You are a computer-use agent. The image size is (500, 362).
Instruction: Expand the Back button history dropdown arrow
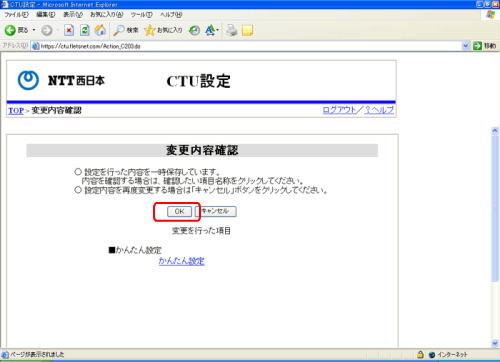[x=34, y=30]
